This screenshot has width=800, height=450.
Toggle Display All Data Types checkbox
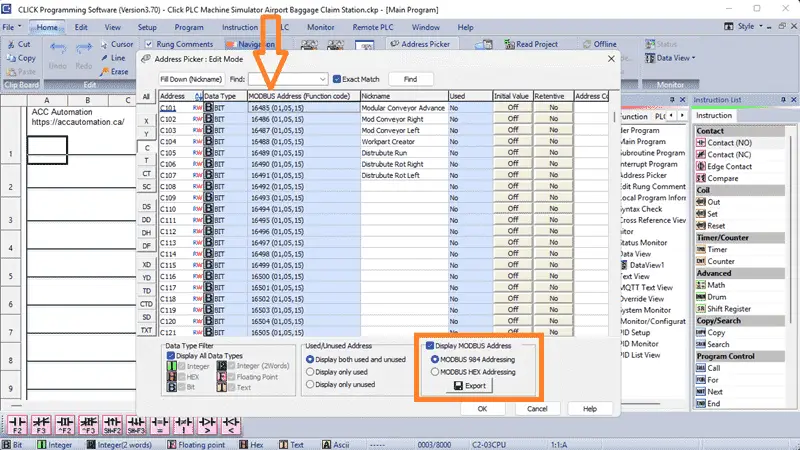(x=171, y=356)
